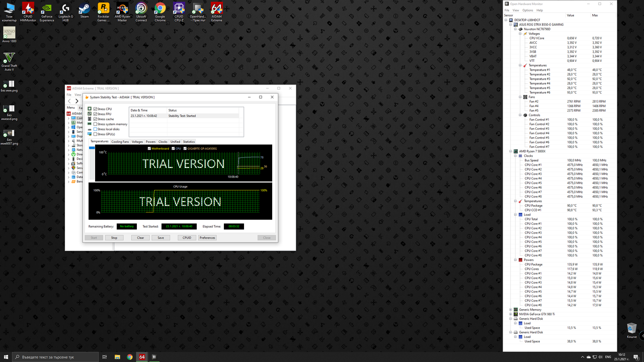Image resolution: width=644 pixels, height=362 pixels.
Task: Open the Powers tab
Action: (x=150, y=142)
